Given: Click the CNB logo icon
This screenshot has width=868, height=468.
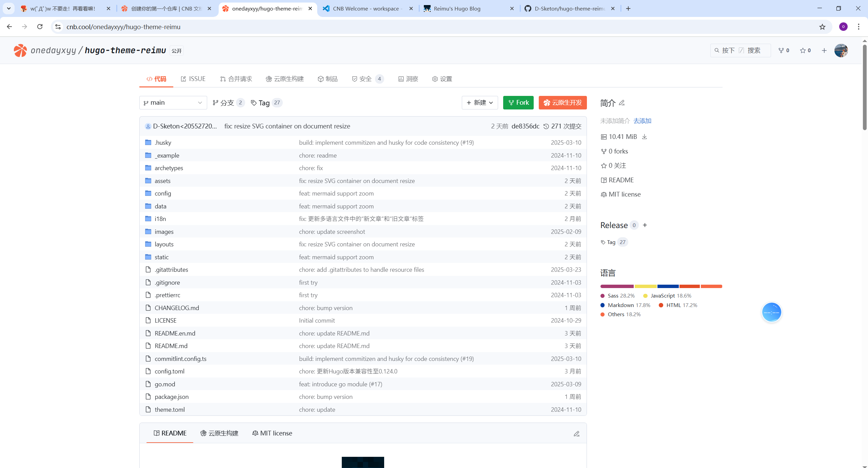Looking at the screenshot, I should click(20, 50).
